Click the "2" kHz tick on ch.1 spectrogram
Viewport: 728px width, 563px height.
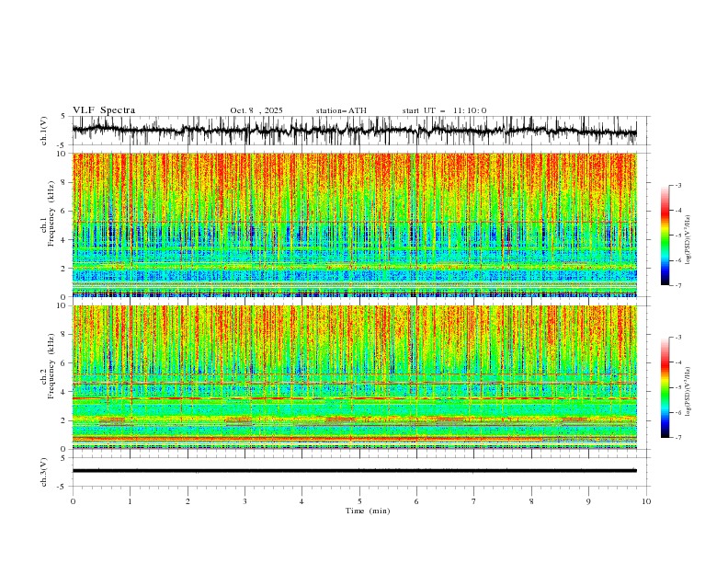(x=65, y=268)
